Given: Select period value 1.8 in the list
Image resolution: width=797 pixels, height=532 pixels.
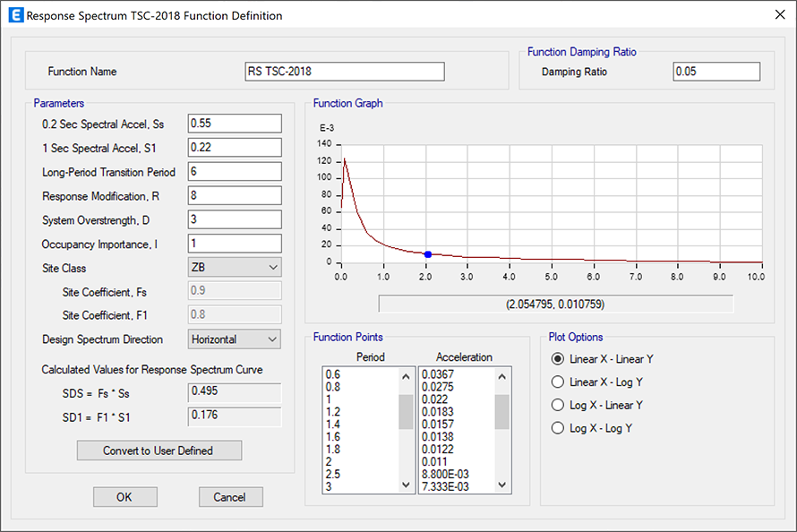Looking at the screenshot, I should point(333,450).
